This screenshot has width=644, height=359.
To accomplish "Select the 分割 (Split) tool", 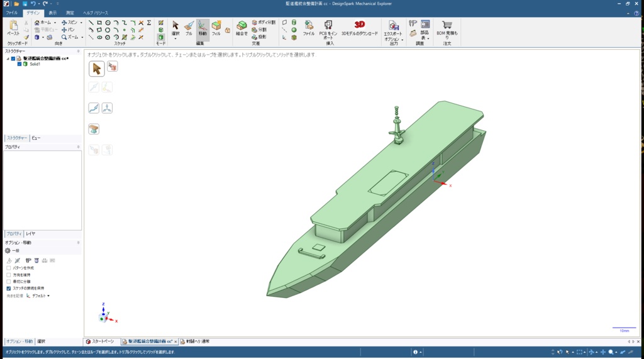I will 259,30.
